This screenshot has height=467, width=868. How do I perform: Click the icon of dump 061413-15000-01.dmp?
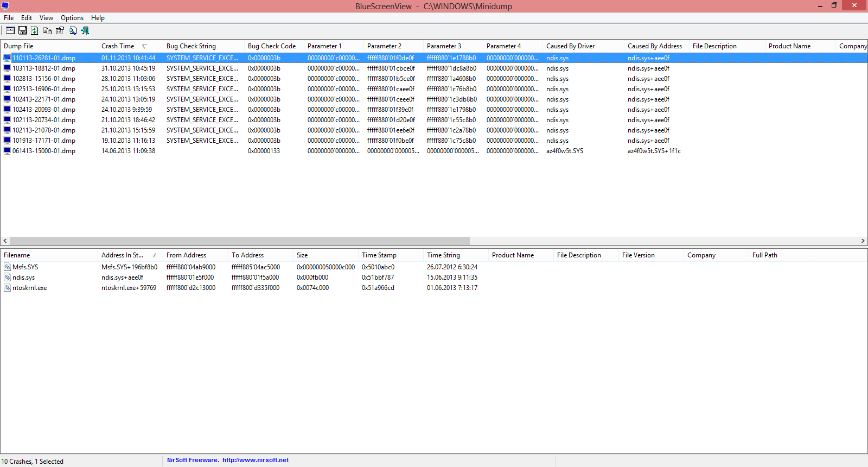pyautogui.click(x=7, y=150)
